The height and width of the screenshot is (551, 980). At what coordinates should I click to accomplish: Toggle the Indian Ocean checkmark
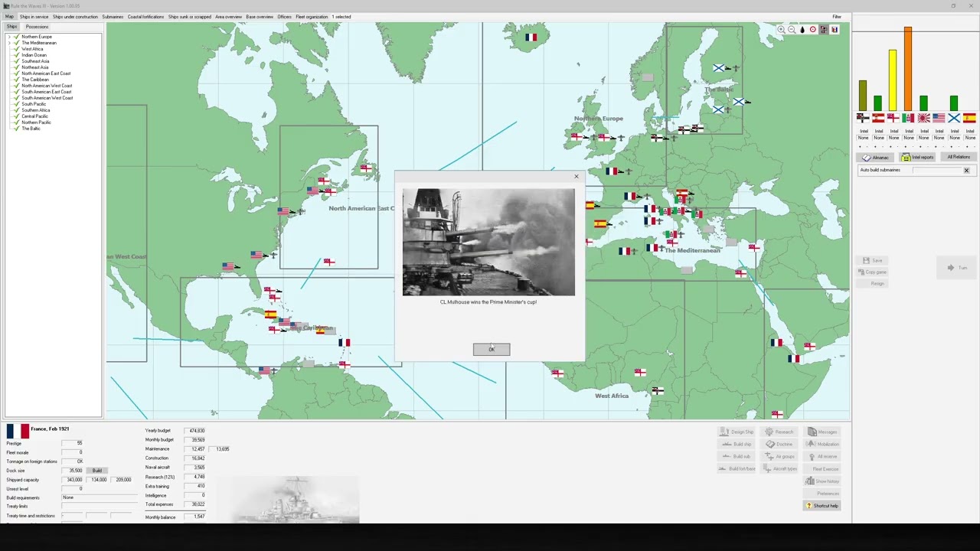pyautogui.click(x=16, y=55)
